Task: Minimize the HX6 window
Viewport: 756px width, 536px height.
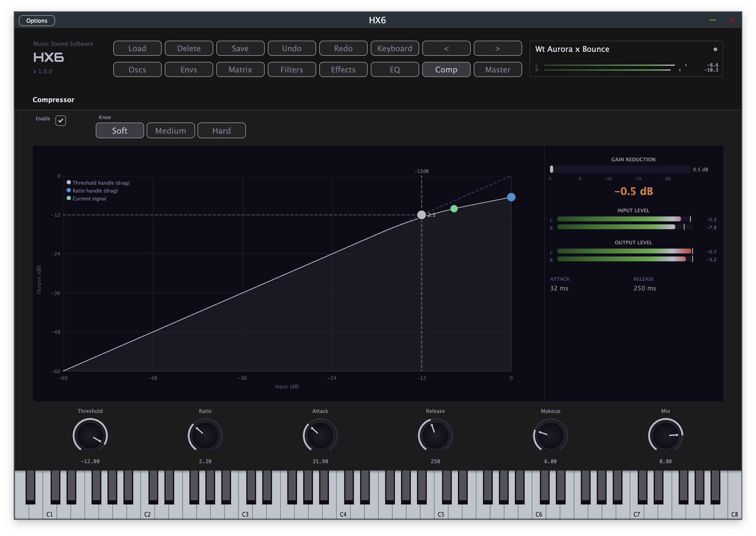Action: pos(712,20)
